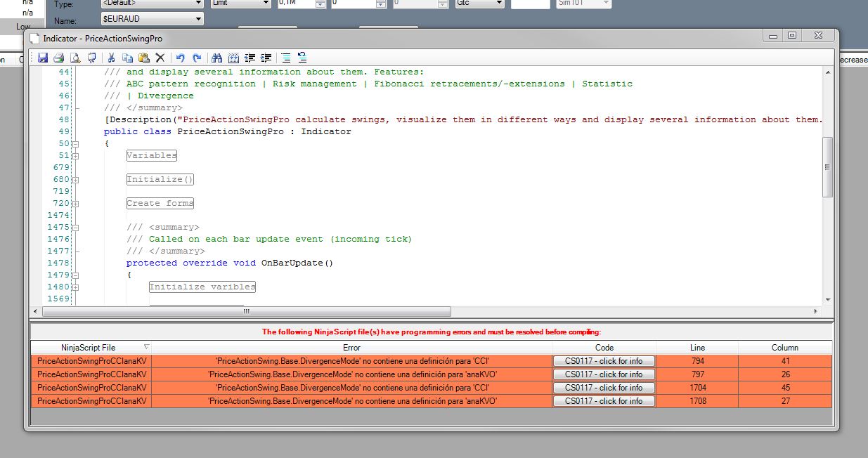This screenshot has width=868, height=458.
Task: Click the collapsed Initialize varibles code block
Action: tap(202, 287)
